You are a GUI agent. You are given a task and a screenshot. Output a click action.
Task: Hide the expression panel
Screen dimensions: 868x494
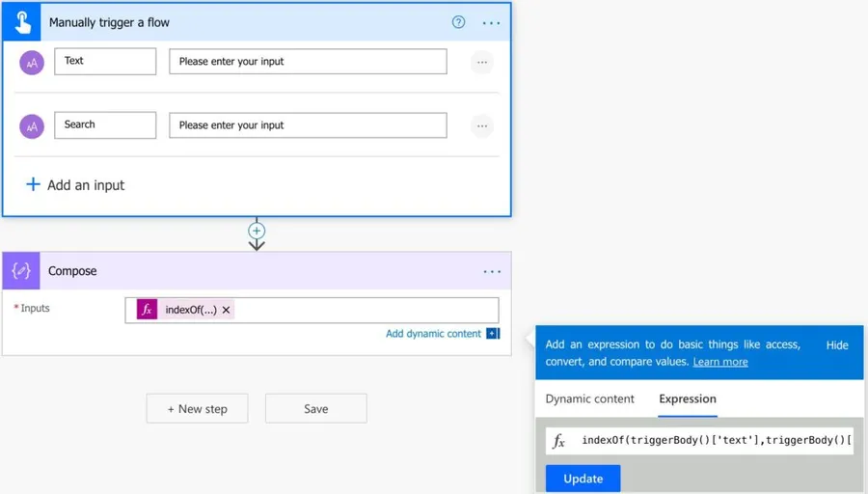click(x=837, y=344)
